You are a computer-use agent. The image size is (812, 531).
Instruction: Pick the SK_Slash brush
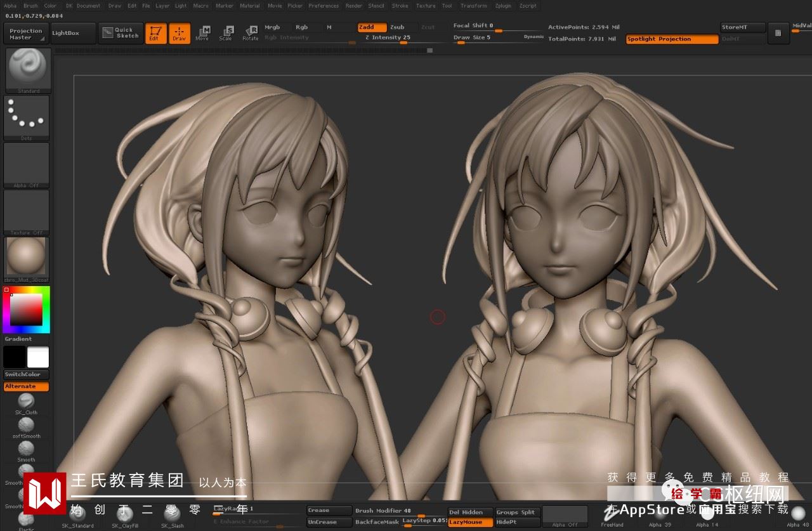pyautogui.click(x=173, y=518)
